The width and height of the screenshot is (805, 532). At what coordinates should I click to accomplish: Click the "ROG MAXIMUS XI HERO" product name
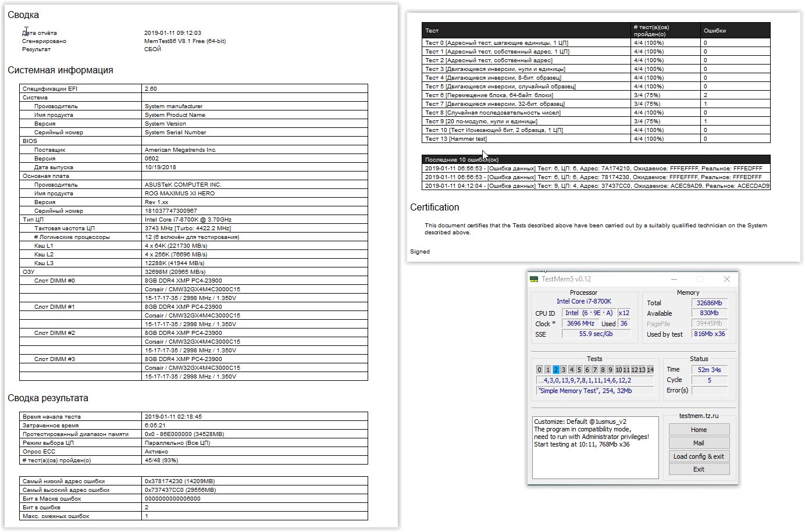tap(180, 194)
